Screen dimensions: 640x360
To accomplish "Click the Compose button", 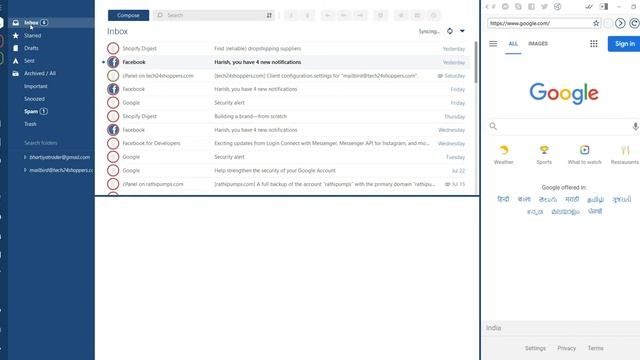I will [128, 15].
